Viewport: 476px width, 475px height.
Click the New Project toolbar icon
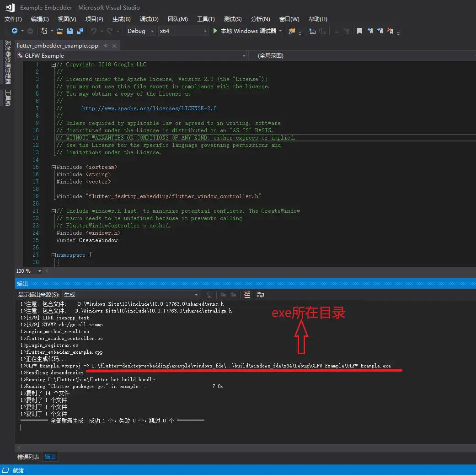tap(44, 31)
